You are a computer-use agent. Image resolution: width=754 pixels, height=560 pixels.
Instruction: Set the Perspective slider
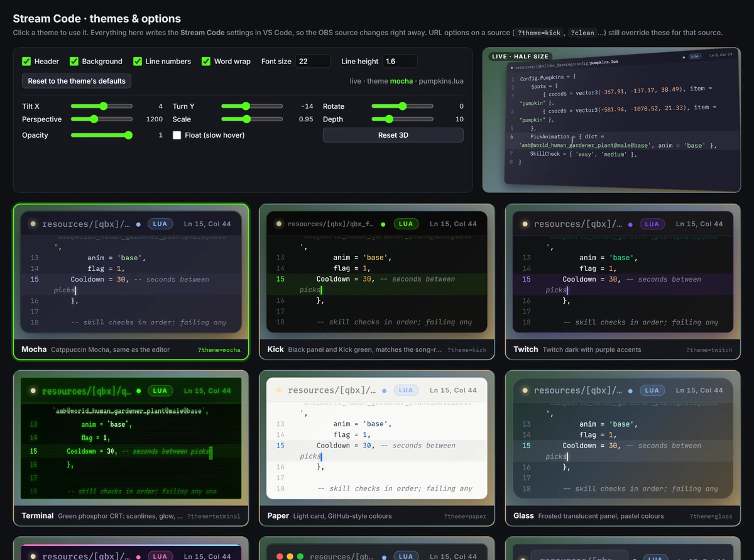tap(102, 119)
